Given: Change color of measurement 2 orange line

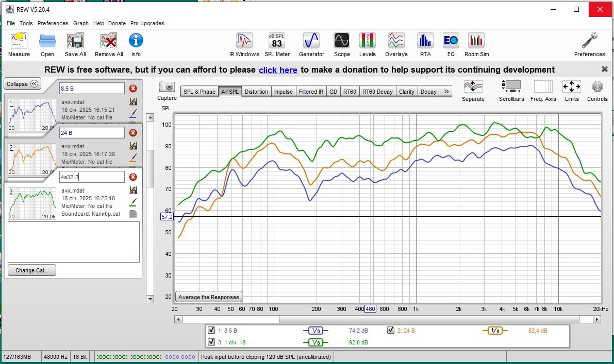Looking at the screenshot, I should coord(133,158).
